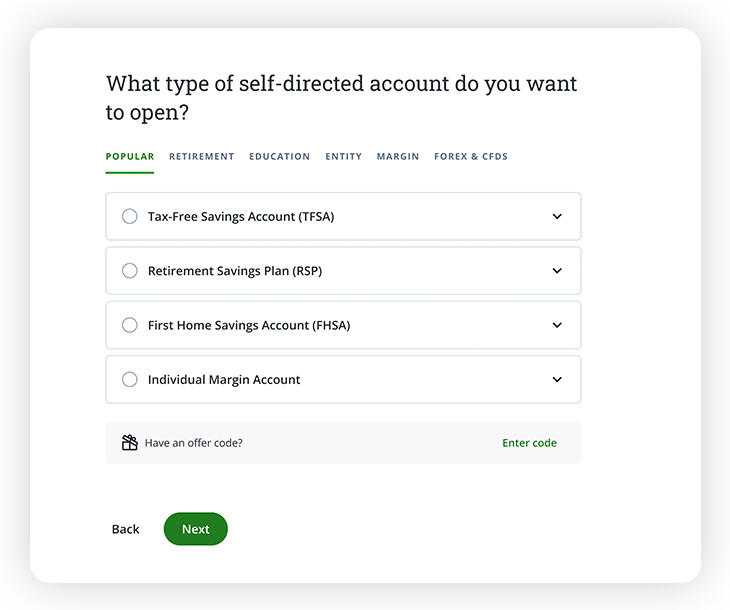Open the Retirement tab
This screenshot has width=730, height=610.
[201, 157]
